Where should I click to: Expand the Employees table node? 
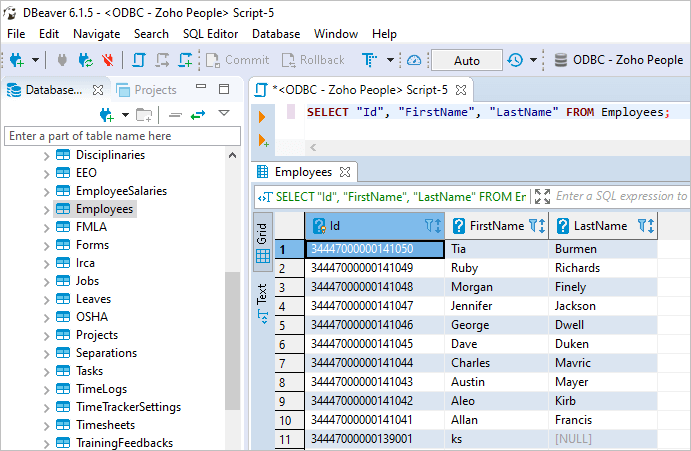(x=46, y=210)
